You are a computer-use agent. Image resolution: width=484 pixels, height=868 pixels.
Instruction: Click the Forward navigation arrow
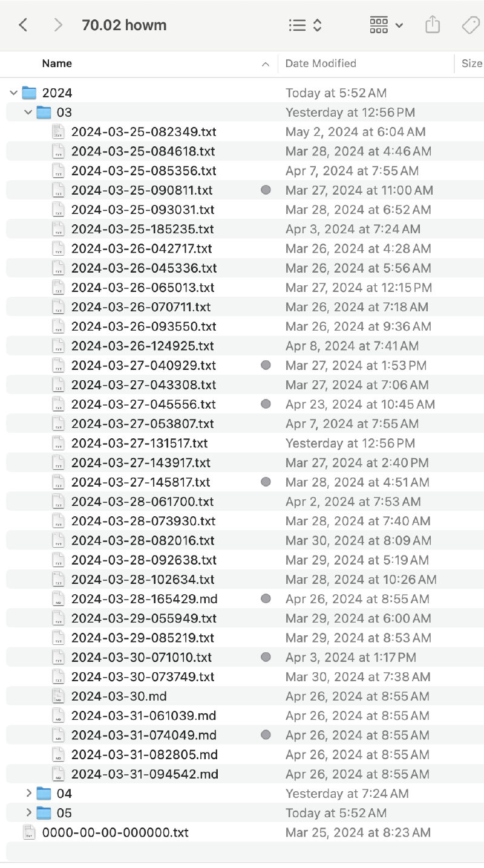[58, 25]
